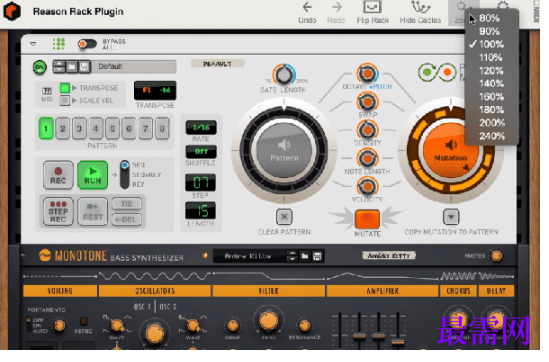549x362 pixels.
Task: Toggle the Transpose MIDI button
Action: pos(65,88)
